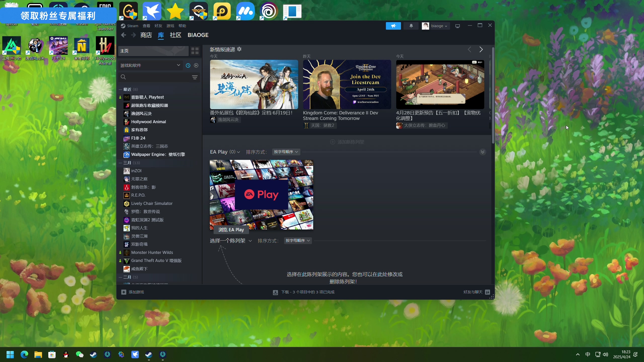The height and width of the screenshot is (362, 644).
Task: Open advanced filter options in search bar
Action: click(x=195, y=77)
